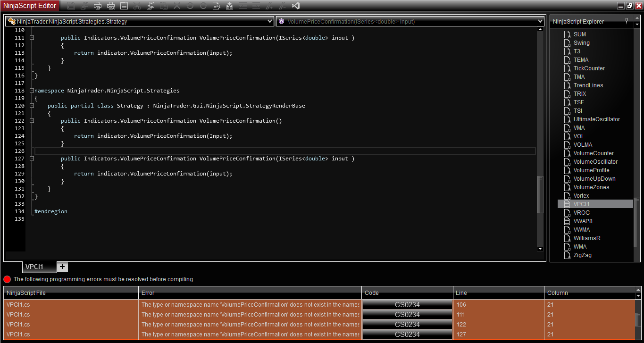Open print preview from the toolbar
This screenshot has width=644, height=343.
coord(111,6)
